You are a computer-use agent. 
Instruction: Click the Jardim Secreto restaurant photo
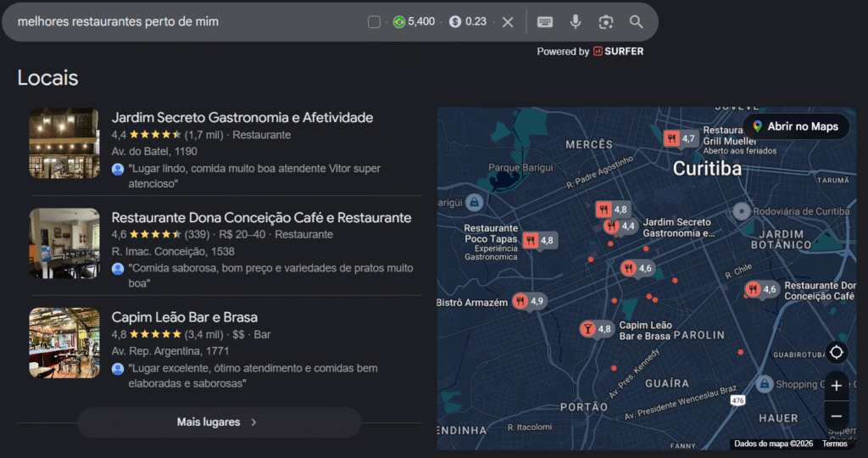coord(64,142)
